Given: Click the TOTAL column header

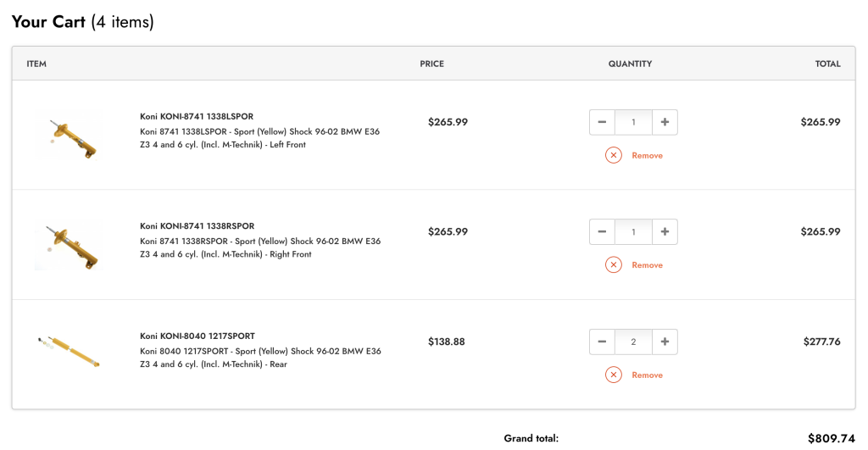Looking at the screenshot, I should 827,64.
